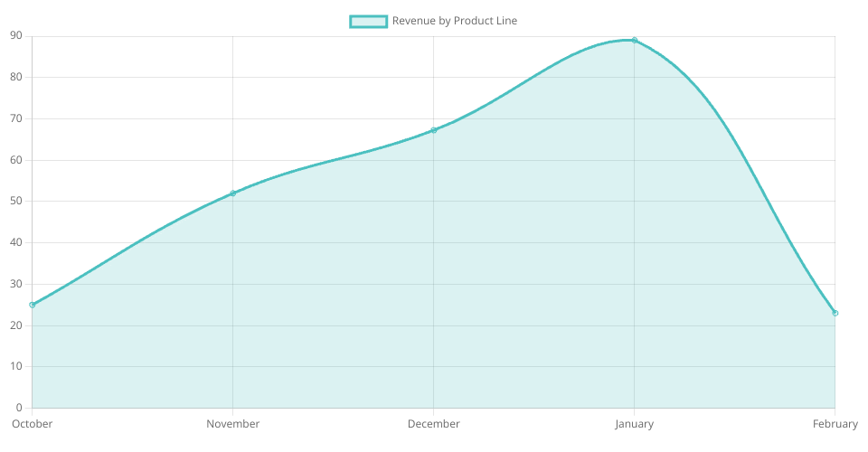
Task: Click the February data point marker
Action: click(x=835, y=313)
